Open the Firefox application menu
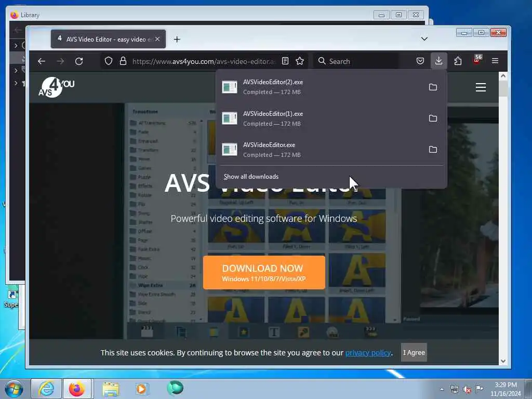This screenshot has height=399, width=532. point(495,61)
